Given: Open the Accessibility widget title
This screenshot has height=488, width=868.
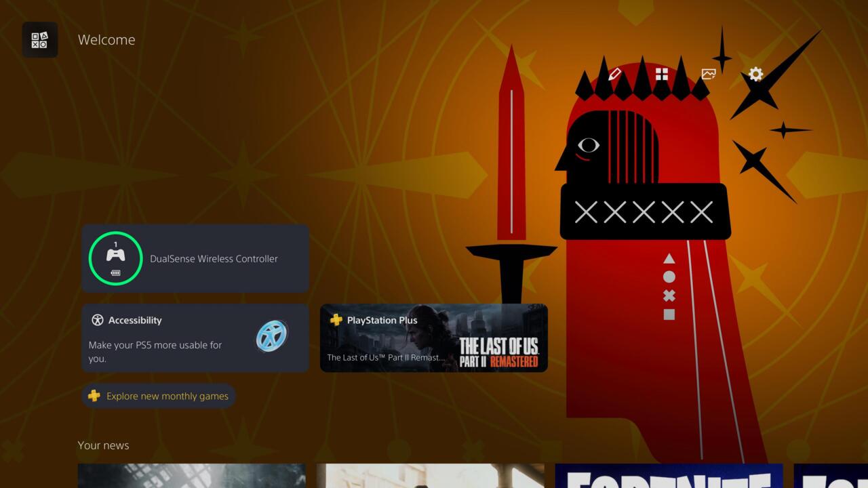Looking at the screenshot, I should pyautogui.click(x=135, y=320).
